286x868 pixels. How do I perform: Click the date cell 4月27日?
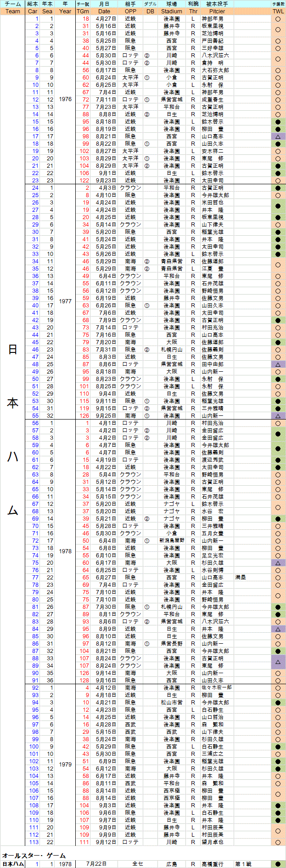(104, 19)
